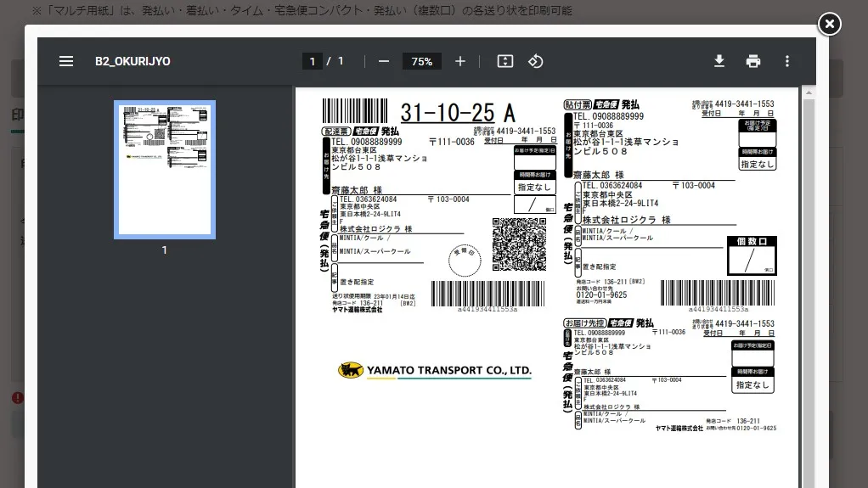Click the Yamato Transport logo

(435, 370)
